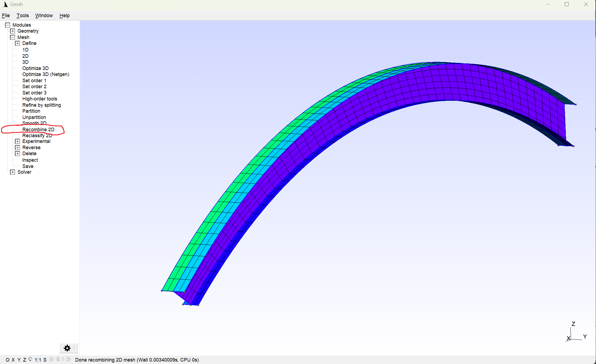596x364 pixels.
Task: Click the rewind animation icon
Action: [x=51, y=359]
